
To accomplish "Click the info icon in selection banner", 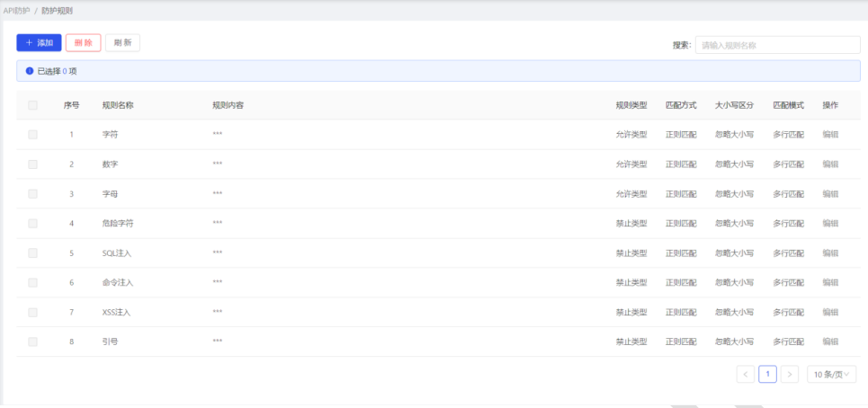I will 30,70.
